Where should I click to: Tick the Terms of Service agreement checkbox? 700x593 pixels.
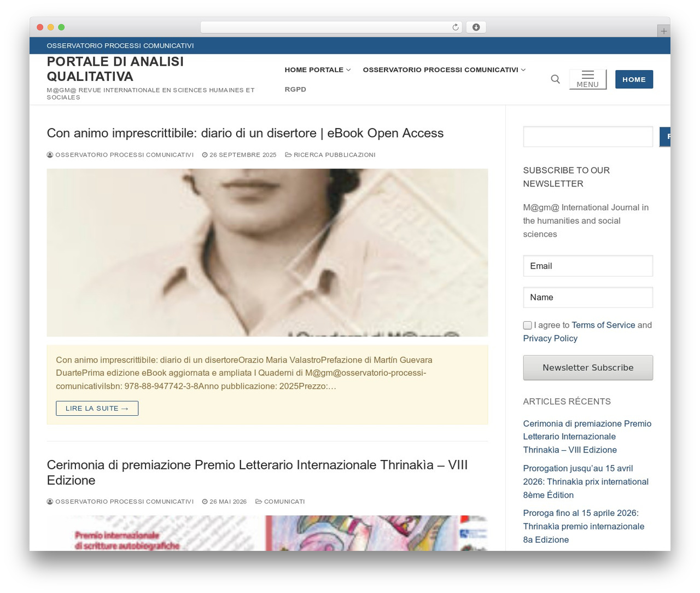[x=527, y=325]
